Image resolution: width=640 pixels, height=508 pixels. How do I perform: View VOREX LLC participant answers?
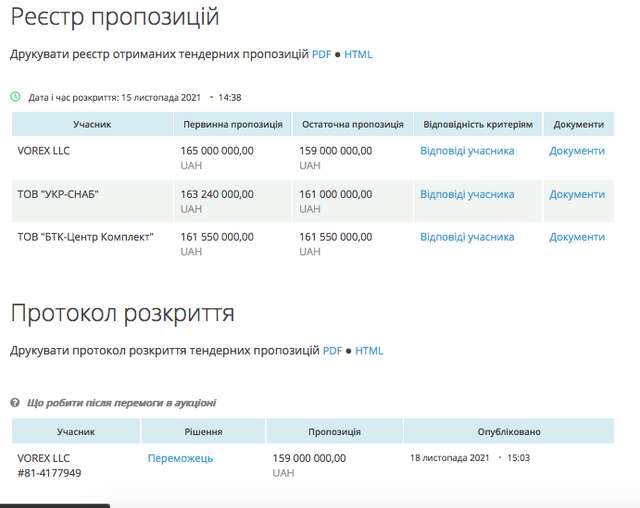467,151
